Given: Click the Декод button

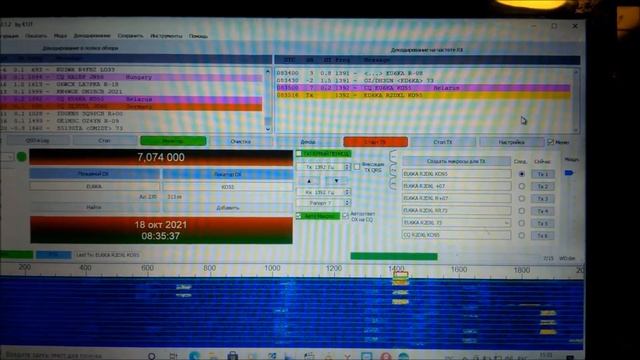Looking at the screenshot, I should tap(308, 142).
